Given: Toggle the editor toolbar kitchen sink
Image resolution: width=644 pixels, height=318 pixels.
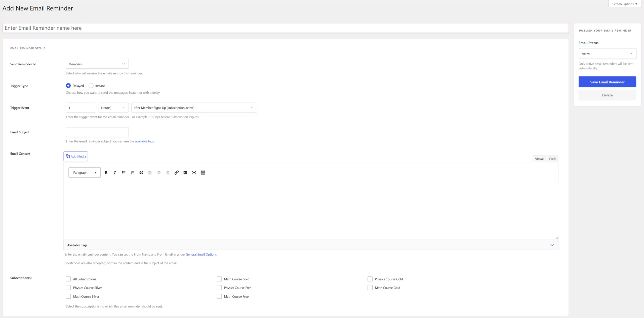Looking at the screenshot, I should click(x=203, y=173).
